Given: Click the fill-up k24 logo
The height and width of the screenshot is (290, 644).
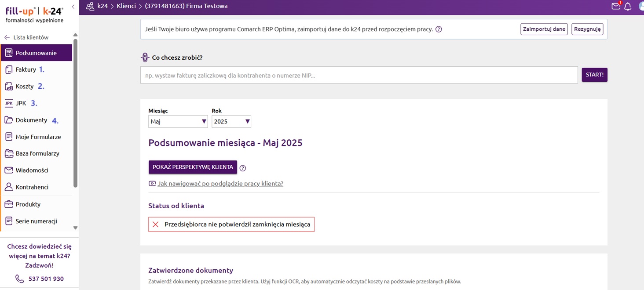Looking at the screenshot, I should (x=34, y=14).
